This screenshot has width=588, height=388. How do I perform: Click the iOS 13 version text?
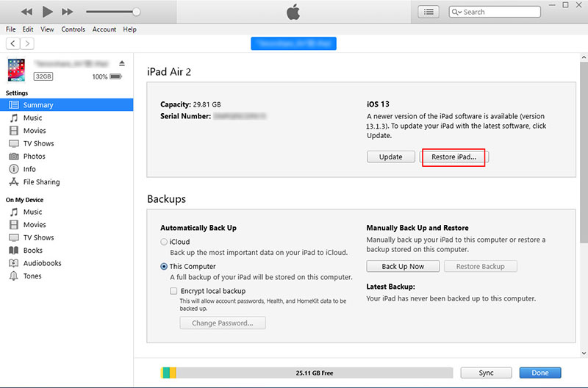378,104
